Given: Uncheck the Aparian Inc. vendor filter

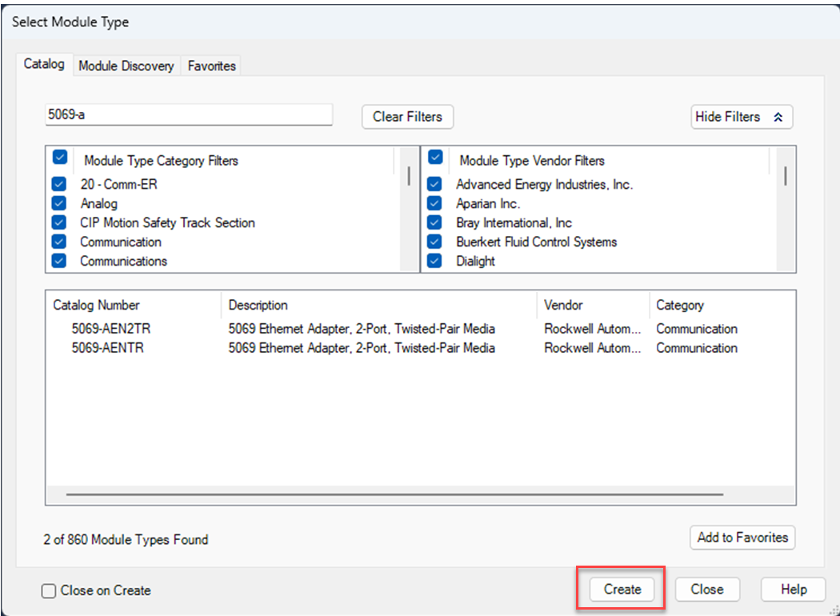Looking at the screenshot, I should (434, 203).
